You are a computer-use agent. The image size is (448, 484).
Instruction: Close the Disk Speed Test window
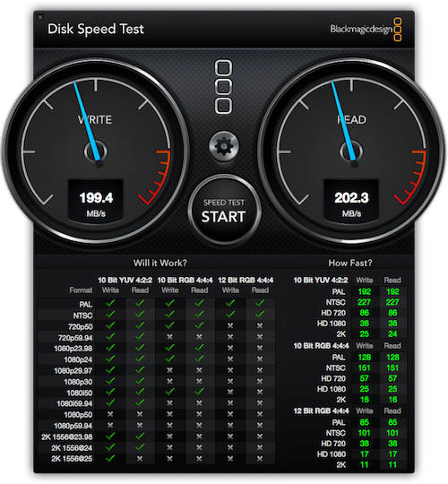(40, 17)
